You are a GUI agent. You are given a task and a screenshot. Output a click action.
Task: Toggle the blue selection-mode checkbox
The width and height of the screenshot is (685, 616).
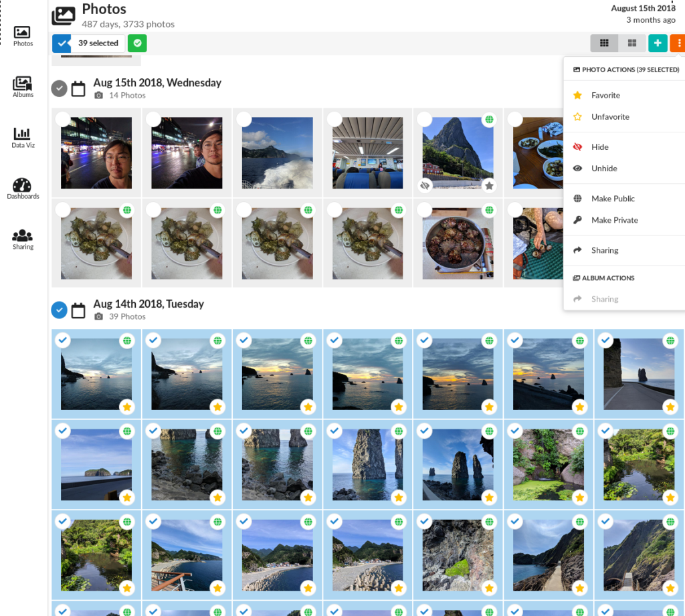point(62,43)
